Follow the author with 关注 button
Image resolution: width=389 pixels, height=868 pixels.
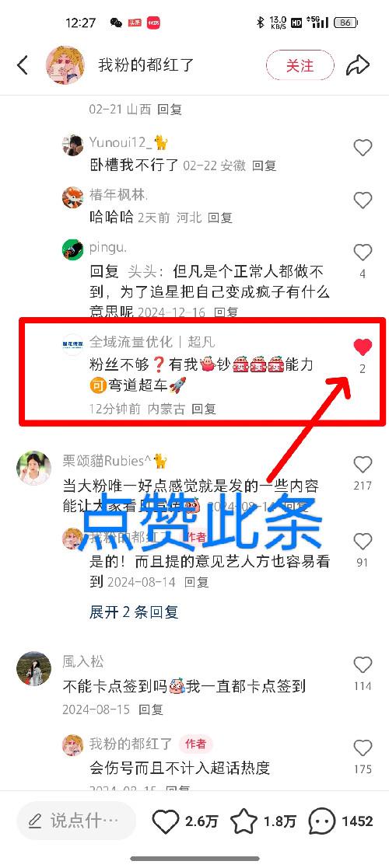(x=300, y=65)
